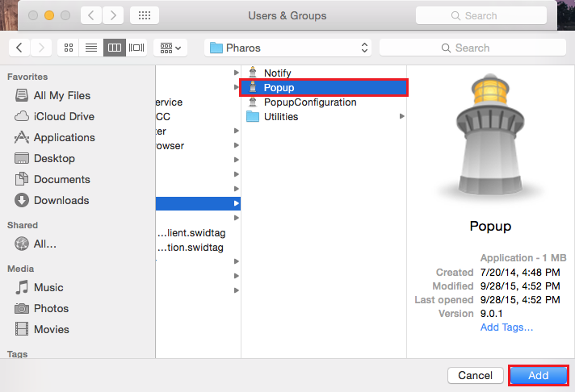Open All My Files in sidebar

62,96
